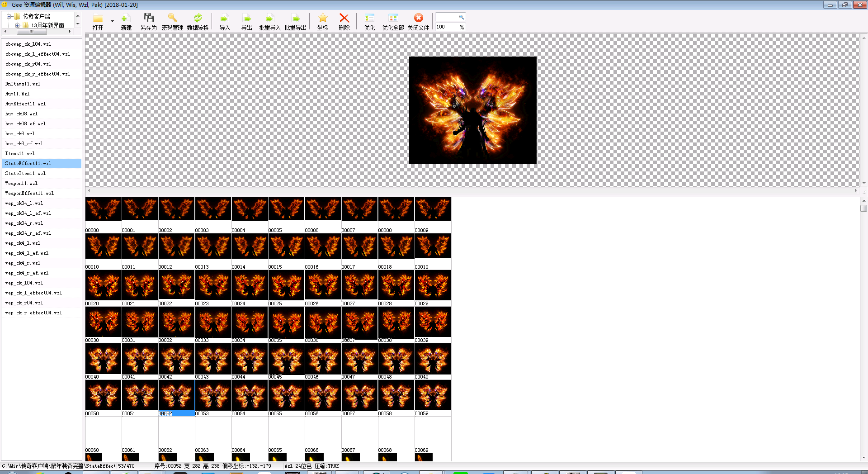Click the 打开 (Open) folder icon
This screenshot has width=868, height=474.
pos(98,18)
